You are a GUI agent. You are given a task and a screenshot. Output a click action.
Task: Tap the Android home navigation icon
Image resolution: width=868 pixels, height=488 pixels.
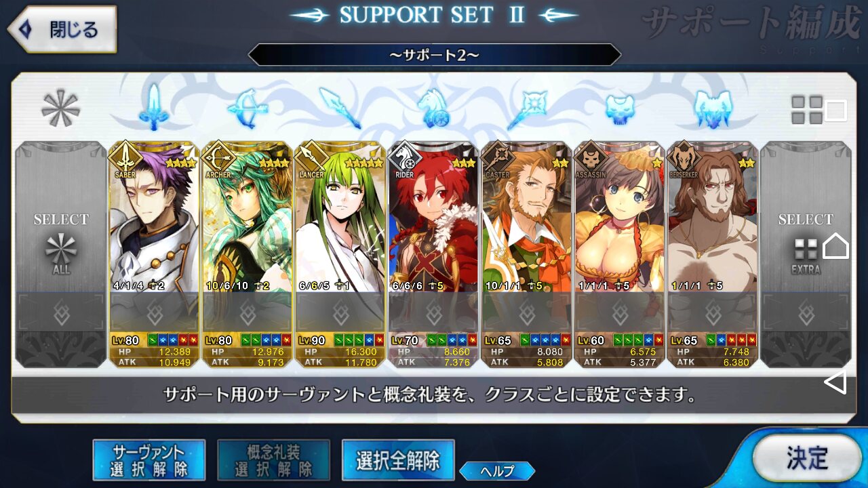point(835,245)
